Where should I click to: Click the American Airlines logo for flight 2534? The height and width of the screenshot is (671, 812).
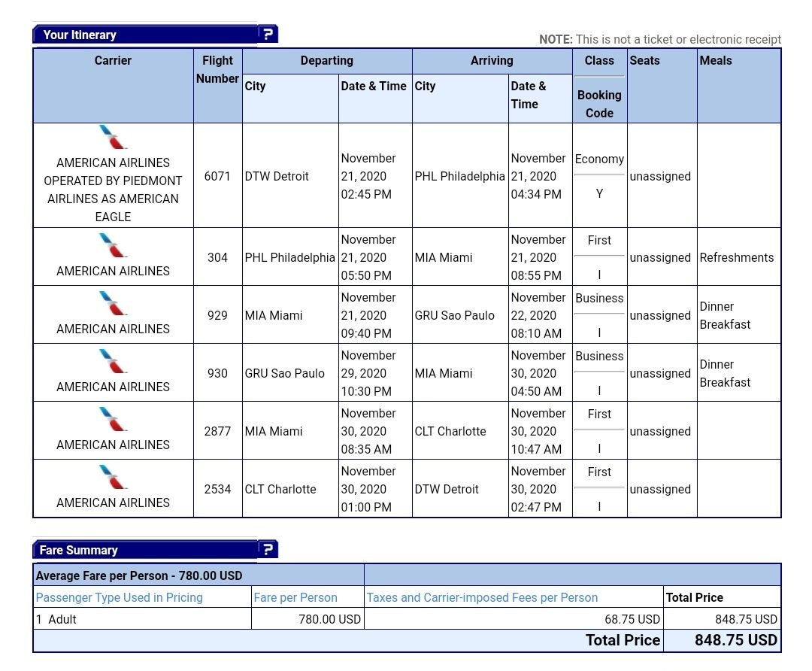113,478
